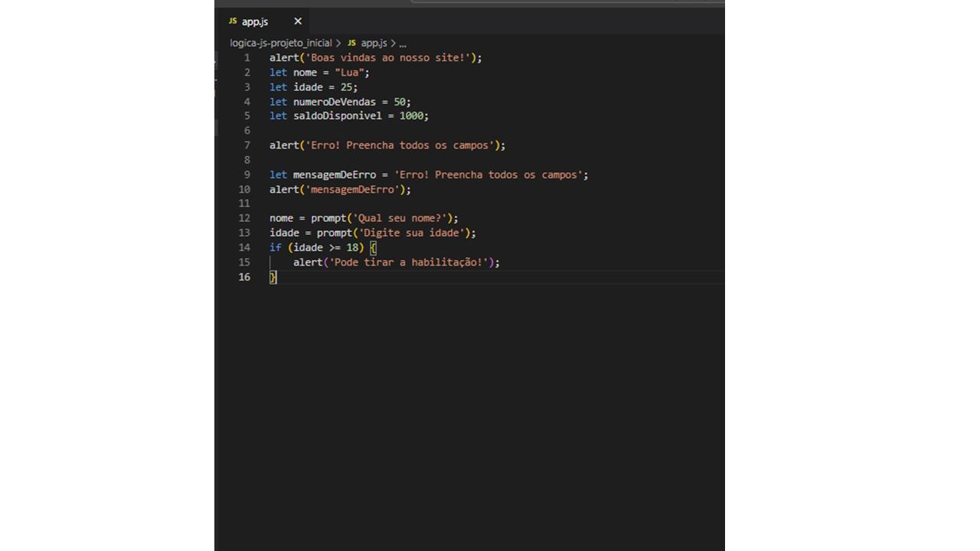Click the value 25 on the idade line

(x=346, y=87)
